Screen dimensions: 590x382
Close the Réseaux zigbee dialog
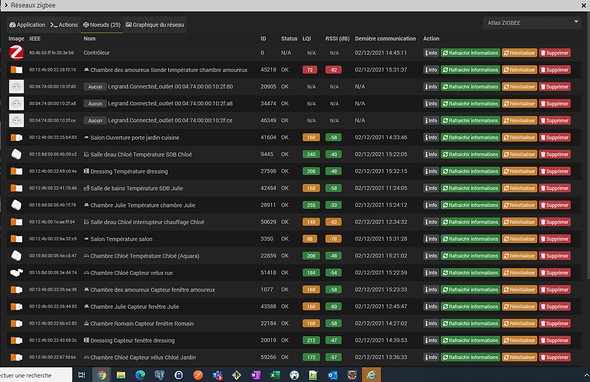584,5
